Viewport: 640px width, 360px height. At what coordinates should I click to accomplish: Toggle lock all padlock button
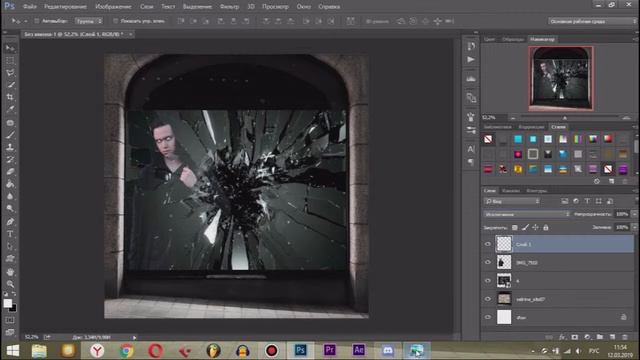546,227
